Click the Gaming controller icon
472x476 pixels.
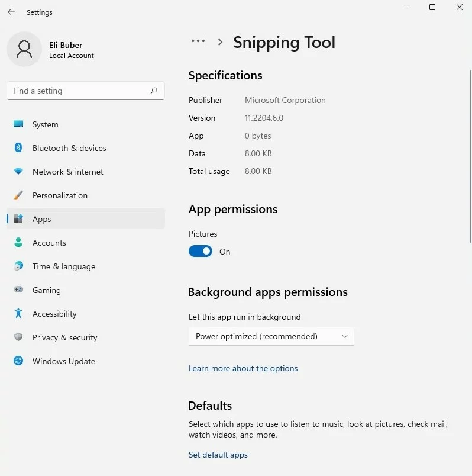click(18, 290)
